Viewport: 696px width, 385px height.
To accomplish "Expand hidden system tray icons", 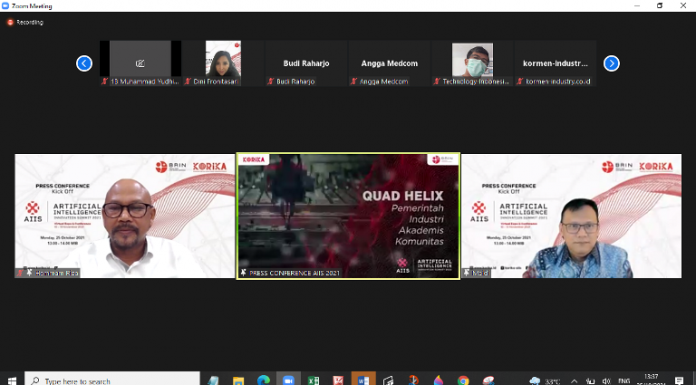I will coord(574,381).
